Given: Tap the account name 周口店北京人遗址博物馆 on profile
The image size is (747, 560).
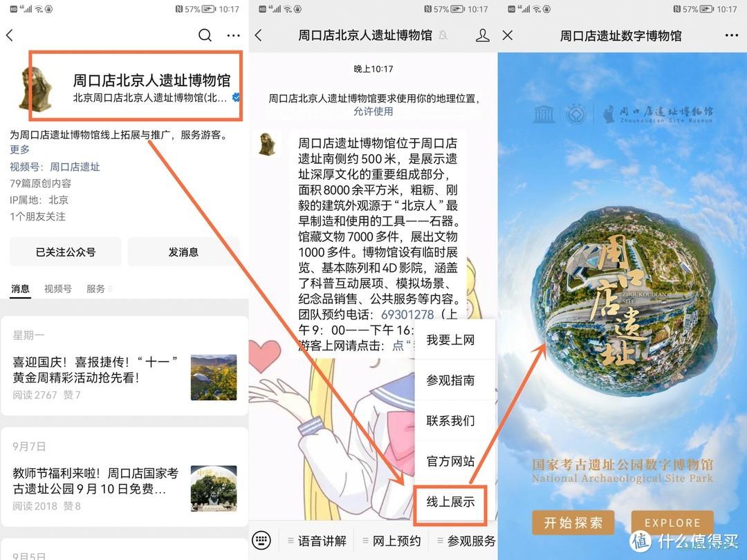Looking at the screenshot, I should tap(151, 80).
